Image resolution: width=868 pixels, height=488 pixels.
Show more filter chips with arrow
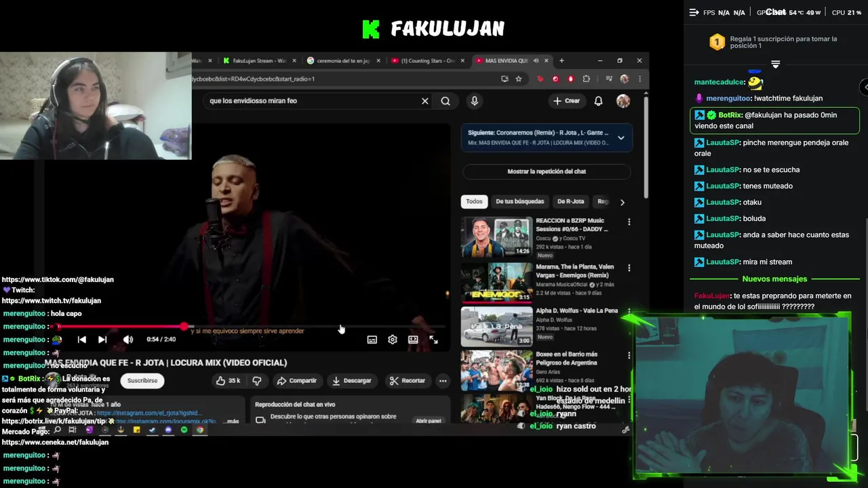(622, 202)
